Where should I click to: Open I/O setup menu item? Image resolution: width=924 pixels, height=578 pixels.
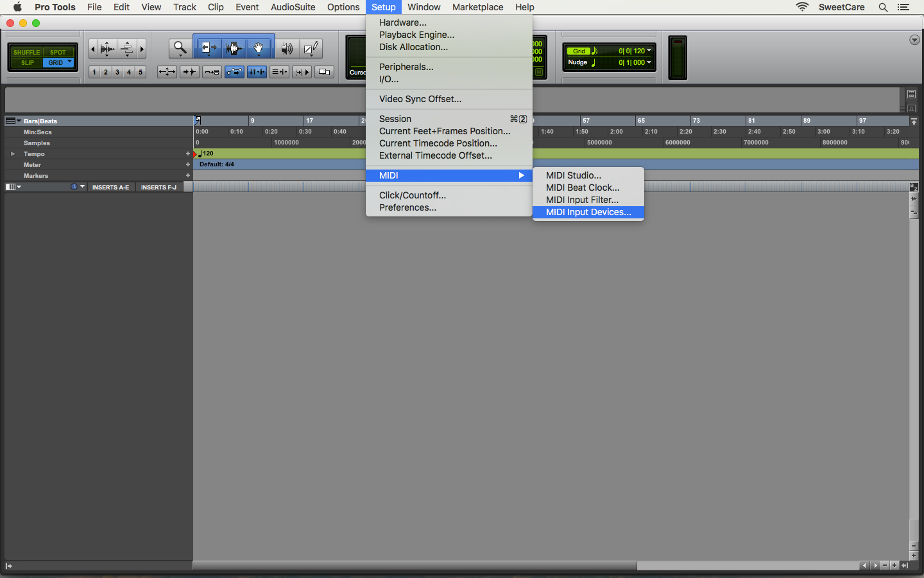click(449, 79)
